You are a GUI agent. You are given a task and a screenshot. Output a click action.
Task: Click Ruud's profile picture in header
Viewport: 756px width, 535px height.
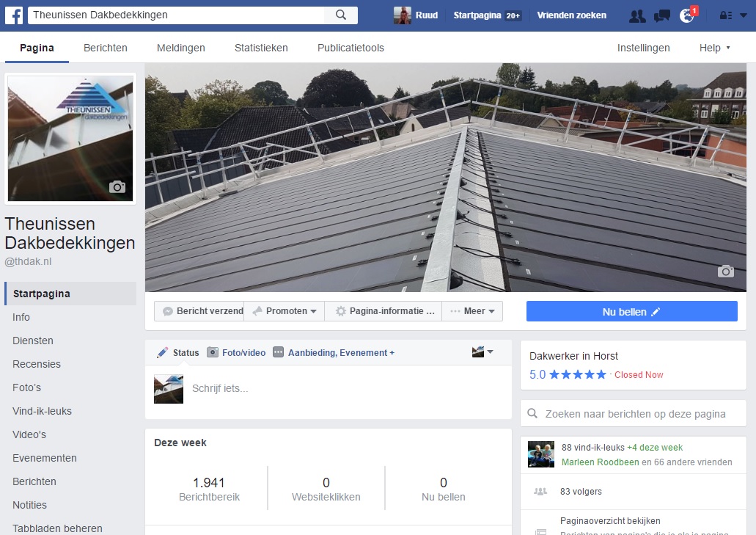point(402,15)
